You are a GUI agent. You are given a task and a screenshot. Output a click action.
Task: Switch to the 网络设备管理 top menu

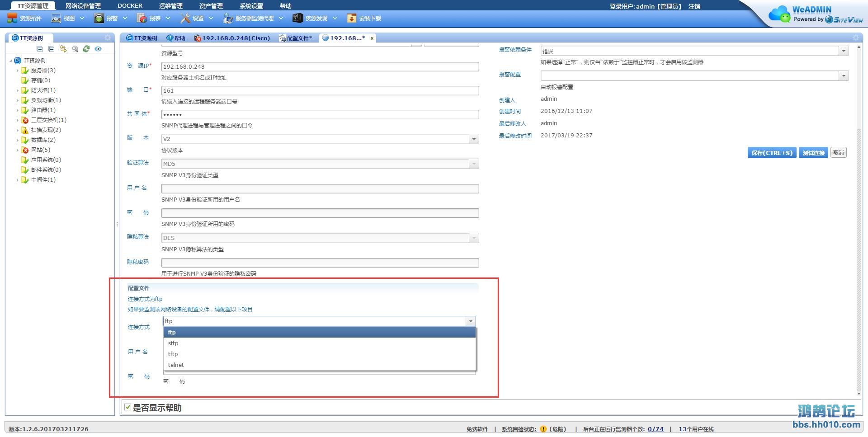pos(83,6)
